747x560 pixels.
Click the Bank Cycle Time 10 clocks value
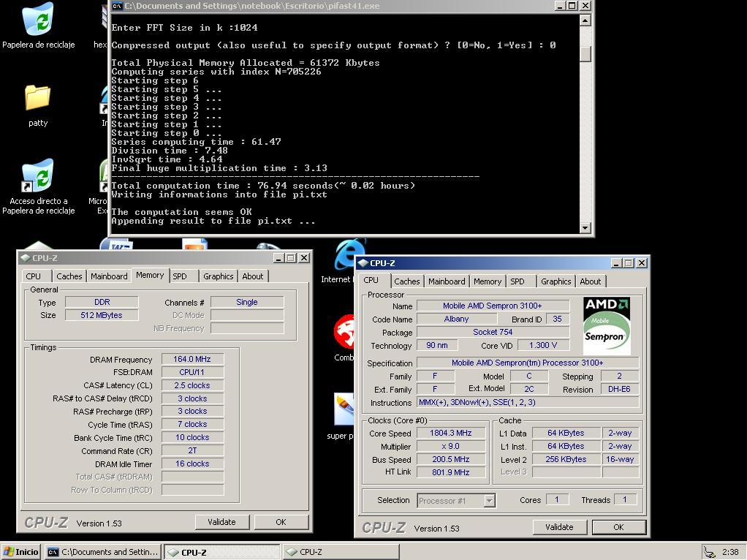[192, 437]
